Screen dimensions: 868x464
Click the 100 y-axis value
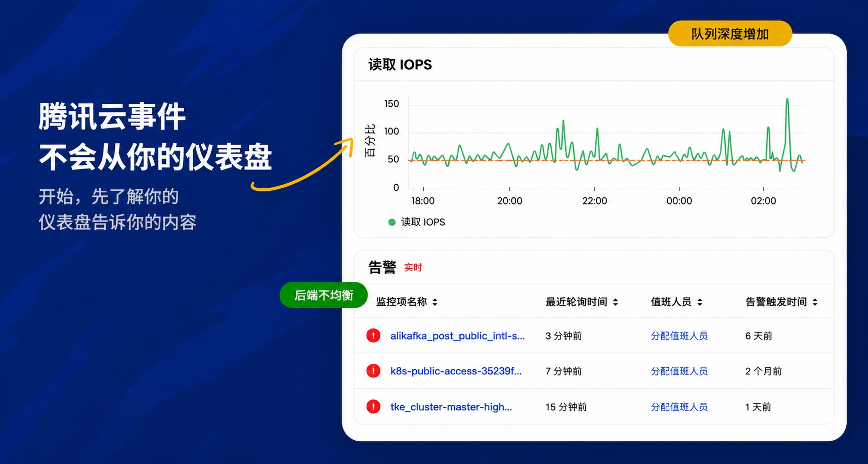392,132
